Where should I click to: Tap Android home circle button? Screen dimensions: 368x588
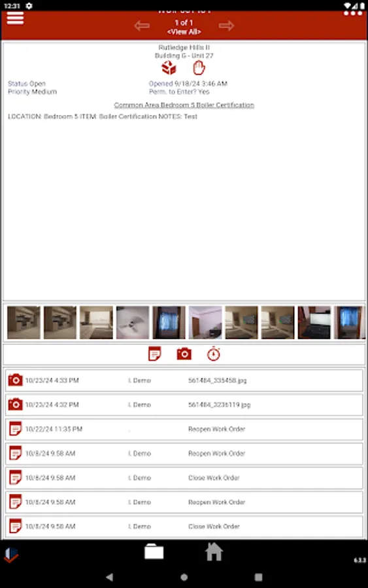pyautogui.click(x=184, y=577)
